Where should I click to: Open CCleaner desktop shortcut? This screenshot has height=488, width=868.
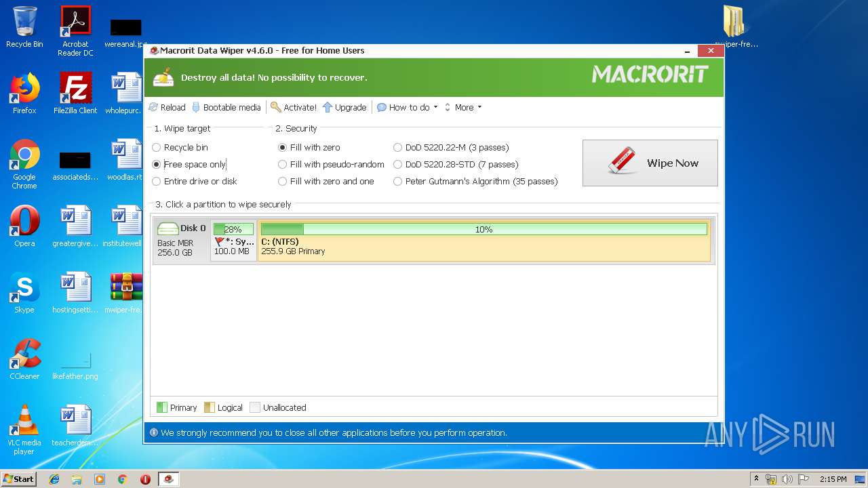(x=24, y=359)
